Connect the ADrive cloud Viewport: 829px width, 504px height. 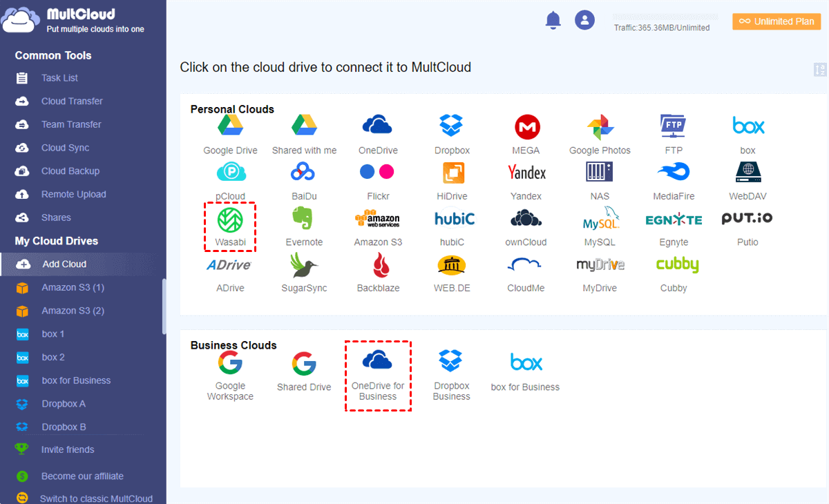(x=229, y=264)
